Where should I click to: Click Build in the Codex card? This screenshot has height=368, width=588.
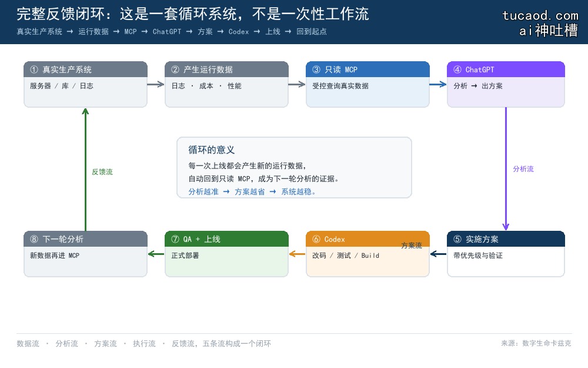coord(370,256)
